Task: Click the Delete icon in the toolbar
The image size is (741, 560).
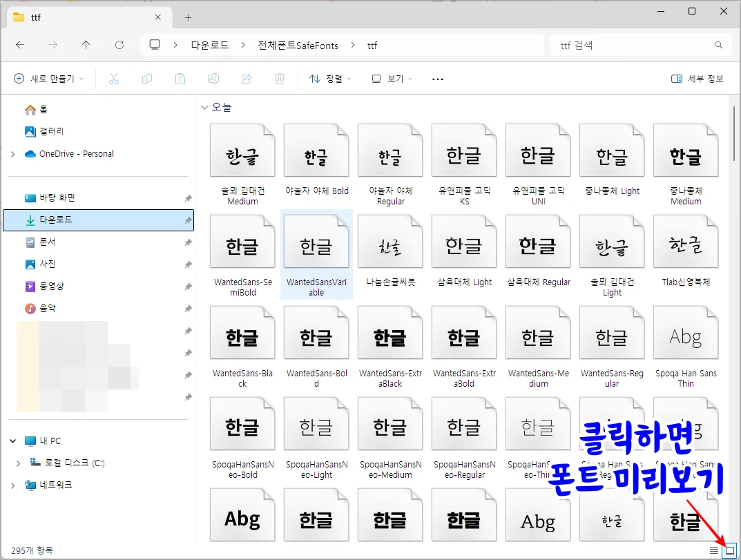Action: click(280, 78)
